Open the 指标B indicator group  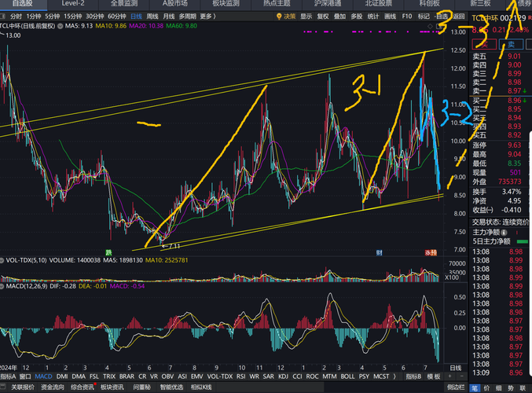pos(413,376)
